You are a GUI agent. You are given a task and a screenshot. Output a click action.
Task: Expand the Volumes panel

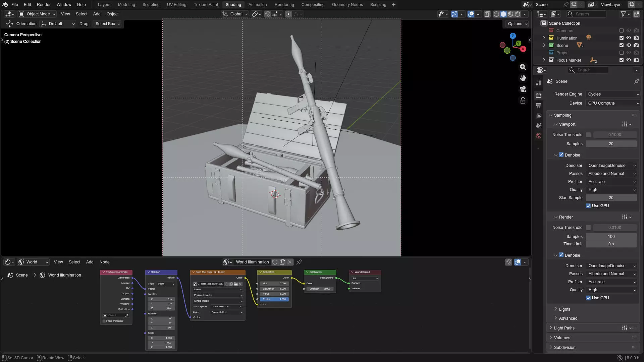coord(562,338)
